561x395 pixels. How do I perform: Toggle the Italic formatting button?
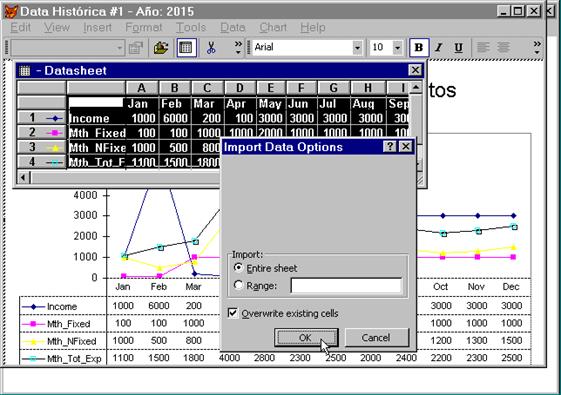tap(439, 48)
